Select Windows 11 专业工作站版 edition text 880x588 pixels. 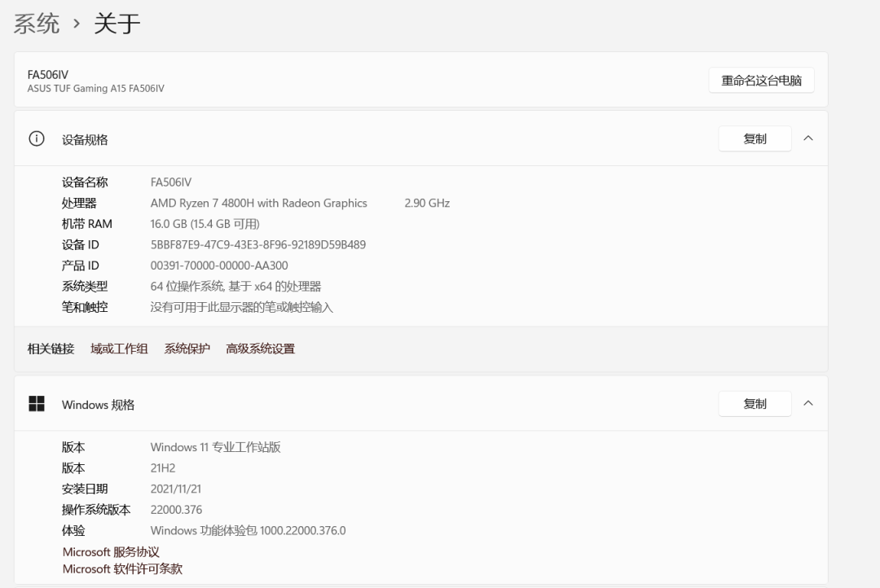click(215, 446)
